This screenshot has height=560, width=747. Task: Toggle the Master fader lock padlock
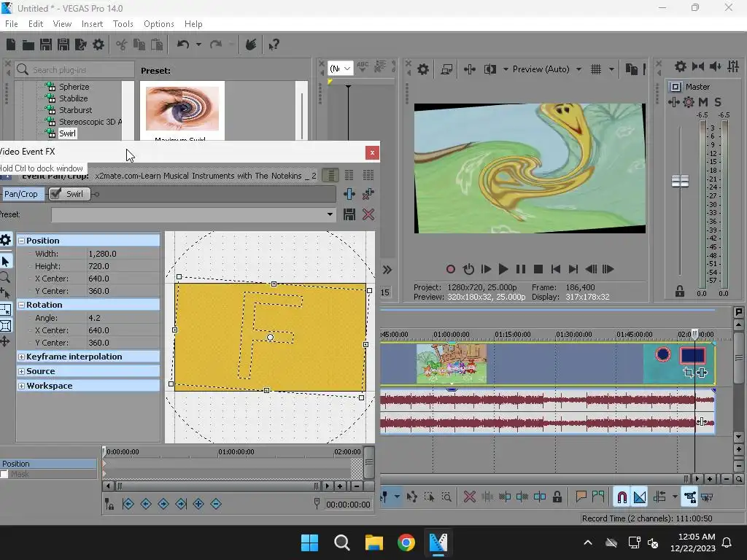pyautogui.click(x=680, y=291)
